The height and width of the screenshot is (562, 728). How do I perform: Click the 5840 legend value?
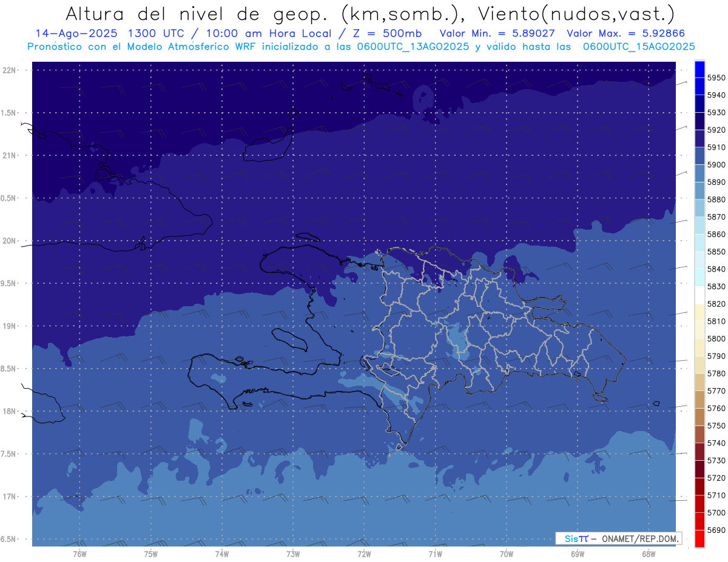(x=716, y=269)
